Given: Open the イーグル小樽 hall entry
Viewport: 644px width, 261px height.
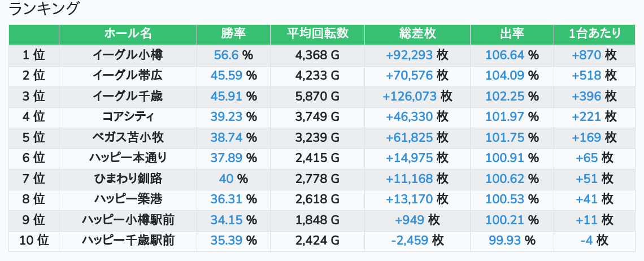Looking at the screenshot, I should click(x=128, y=55).
